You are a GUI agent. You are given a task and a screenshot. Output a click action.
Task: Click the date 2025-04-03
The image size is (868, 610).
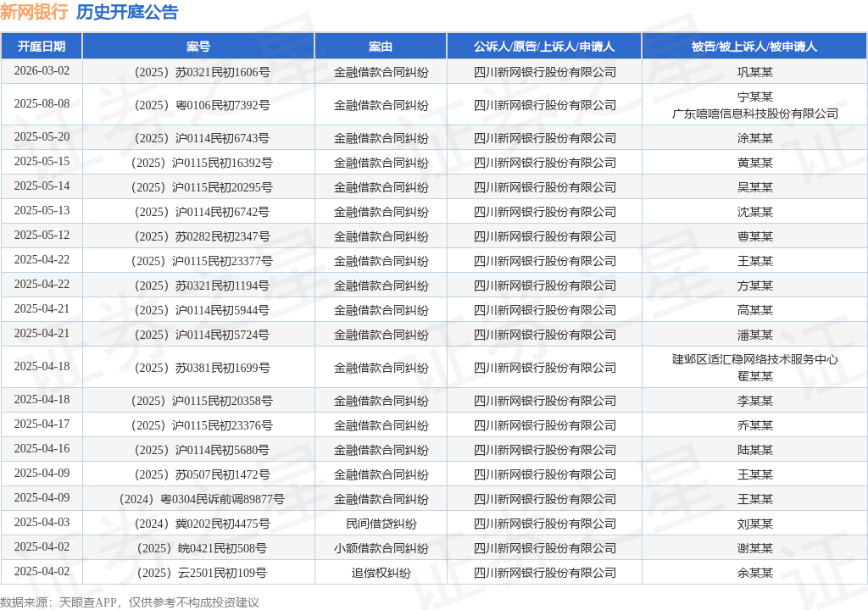click(x=42, y=523)
